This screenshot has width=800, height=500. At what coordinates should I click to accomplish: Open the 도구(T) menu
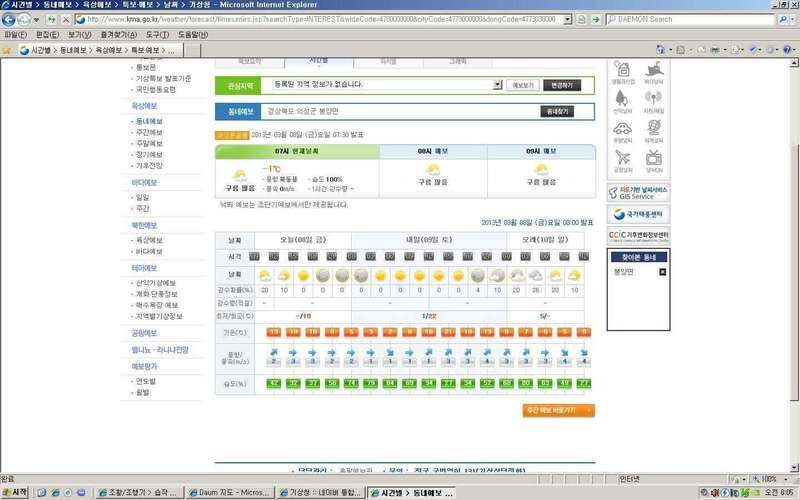click(x=157, y=35)
